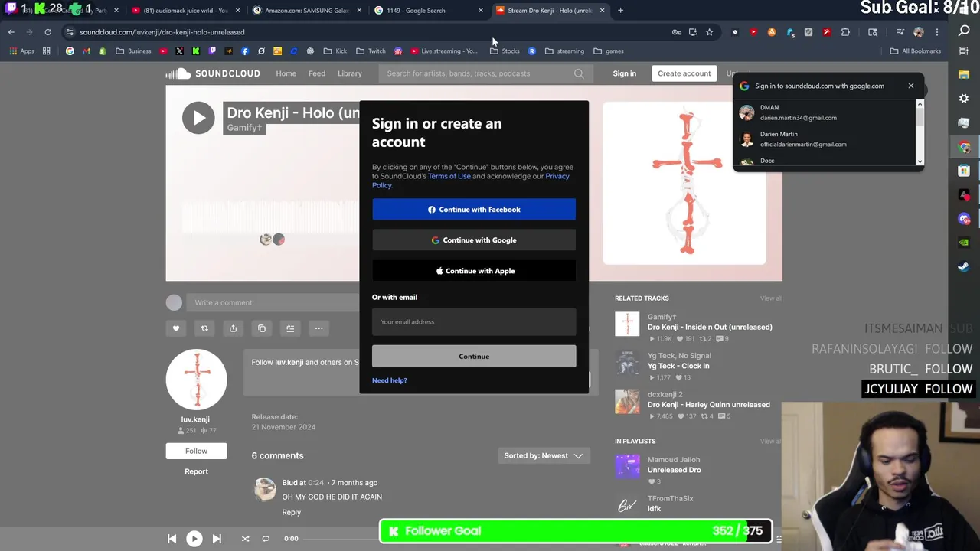The image size is (980, 551).
Task: Select the DMAN Google account
Action: [828, 112]
